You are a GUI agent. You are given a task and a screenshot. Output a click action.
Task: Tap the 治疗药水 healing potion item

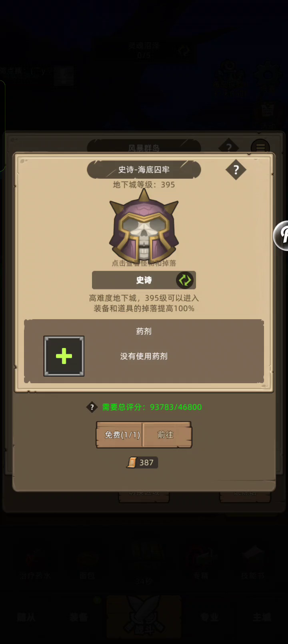[x=35, y=564]
